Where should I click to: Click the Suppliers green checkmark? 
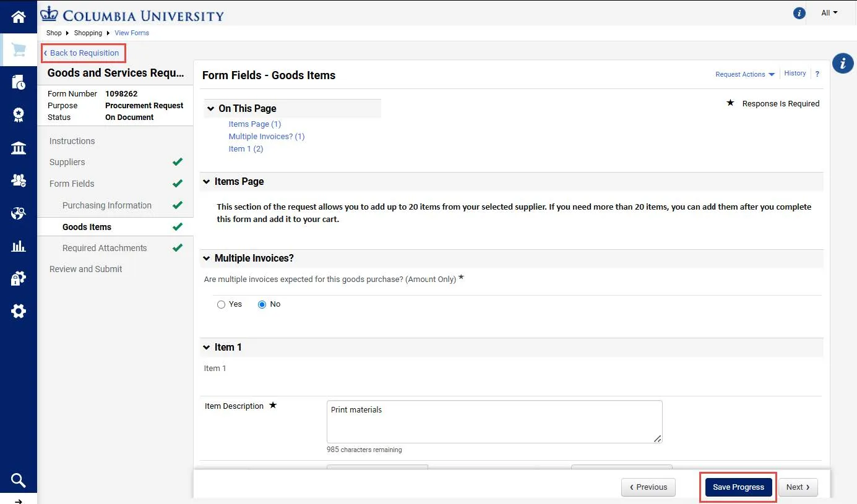point(178,162)
